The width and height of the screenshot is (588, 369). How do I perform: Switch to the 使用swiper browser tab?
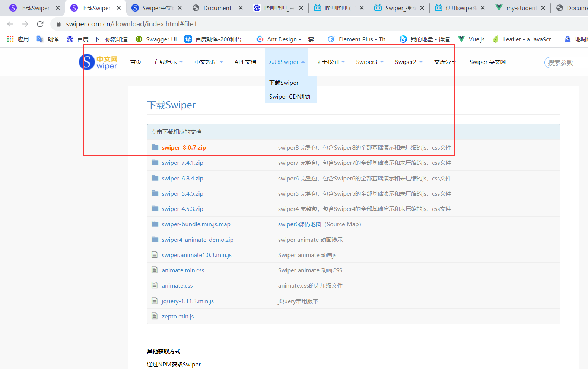click(x=460, y=8)
